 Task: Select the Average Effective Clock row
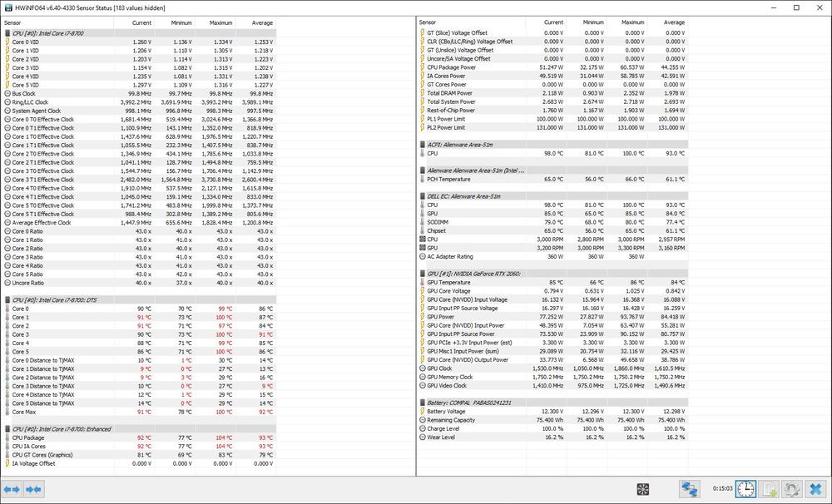[x=42, y=223]
